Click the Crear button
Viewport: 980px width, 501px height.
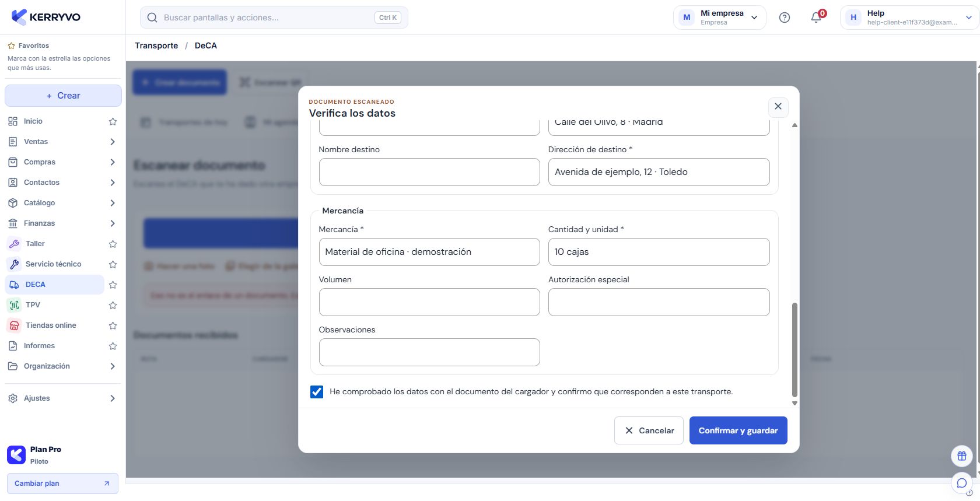[x=63, y=96]
